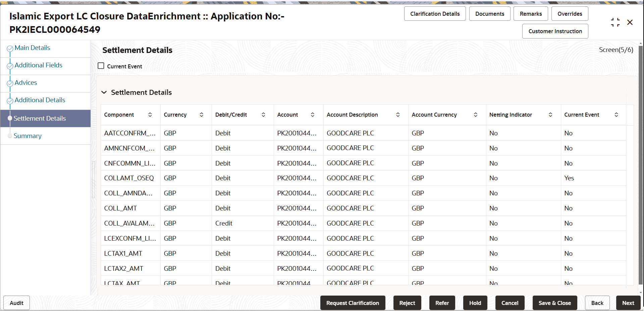The image size is (644, 311).
Task: Click the Additional Fields step checkmark icon
Action: [x=10, y=66]
